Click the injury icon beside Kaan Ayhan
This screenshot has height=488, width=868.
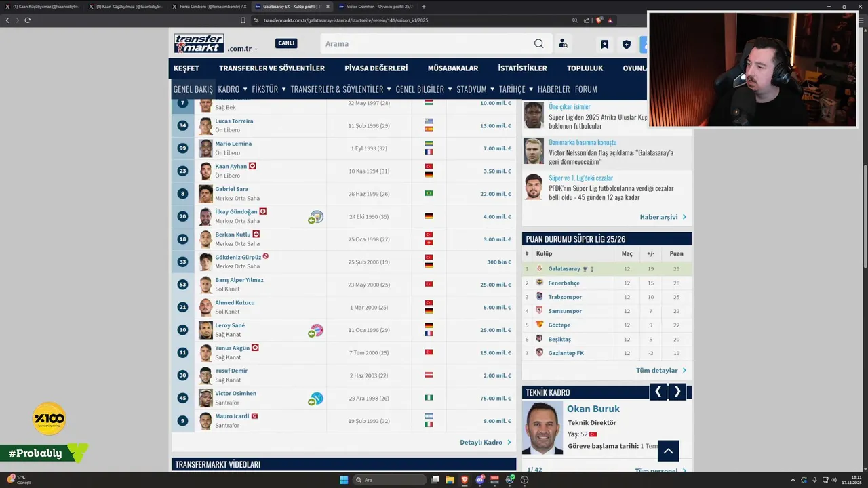pos(252,166)
